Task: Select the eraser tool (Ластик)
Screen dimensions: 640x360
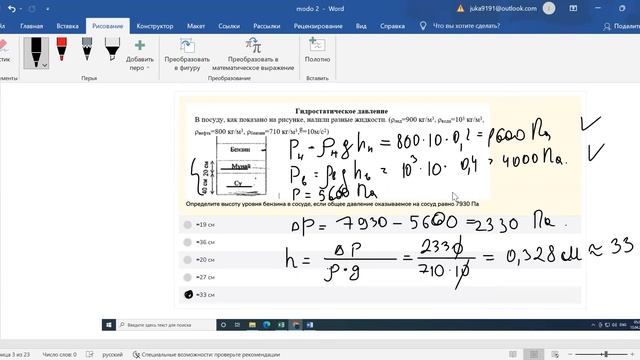Action: [4, 51]
